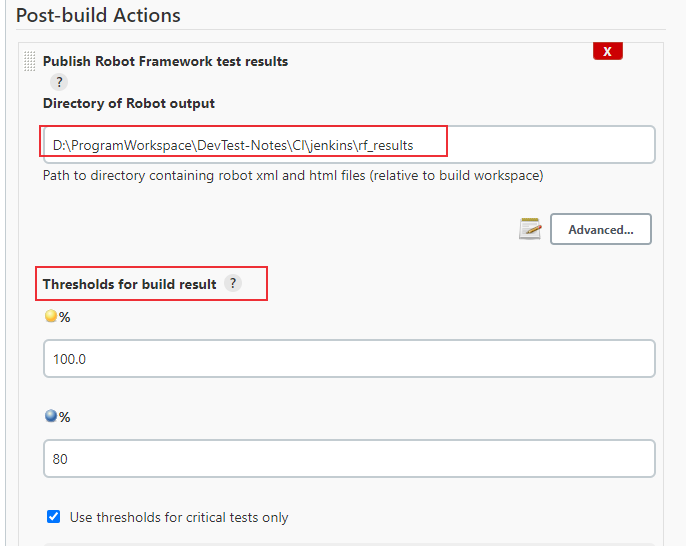Edit the Directory of Robot output field
The height and width of the screenshot is (546, 686).
point(349,145)
